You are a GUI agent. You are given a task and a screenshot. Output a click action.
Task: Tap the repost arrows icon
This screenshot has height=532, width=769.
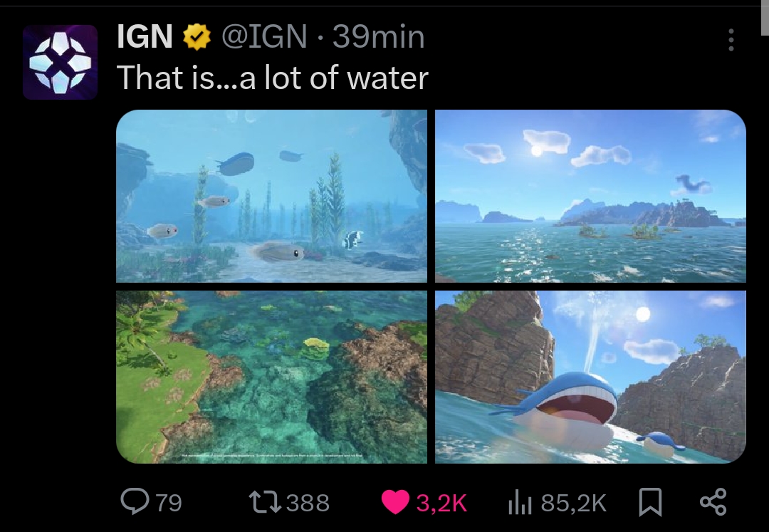coord(266,503)
